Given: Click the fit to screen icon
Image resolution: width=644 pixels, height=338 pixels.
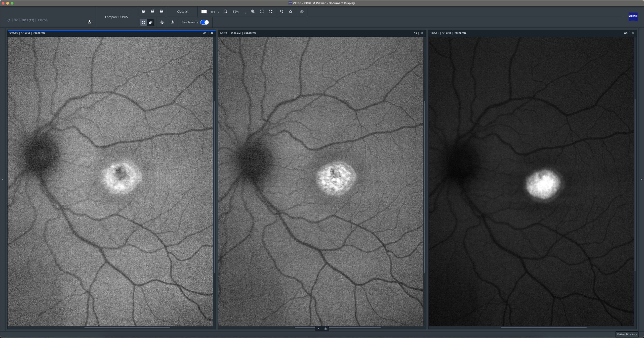Looking at the screenshot, I should tap(262, 11).
